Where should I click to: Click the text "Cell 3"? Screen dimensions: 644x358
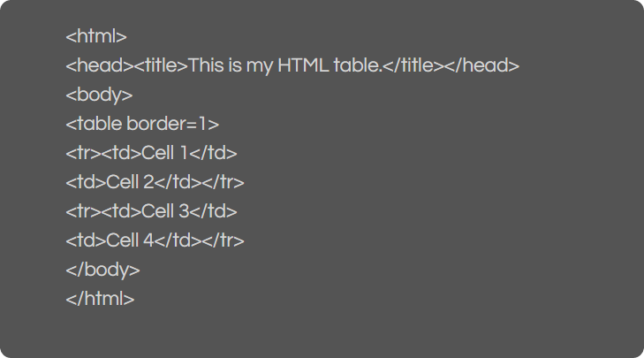click(166, 211)
